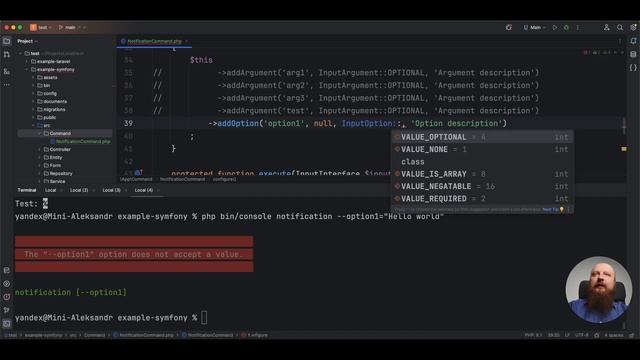Open more run actions vertical dots
This screenshot has width=640, height=360.
point(578,27)
